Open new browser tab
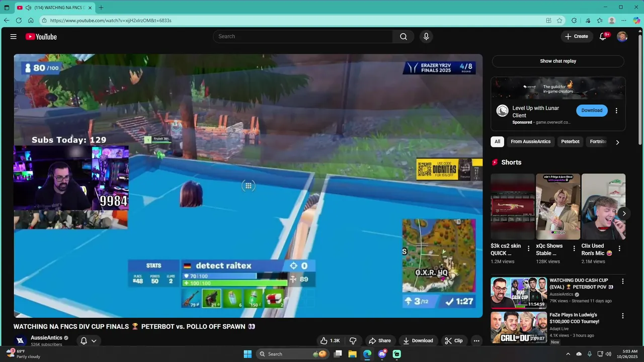Image resolution: width=644 pixels, height=362 pixels. (101, 8)
